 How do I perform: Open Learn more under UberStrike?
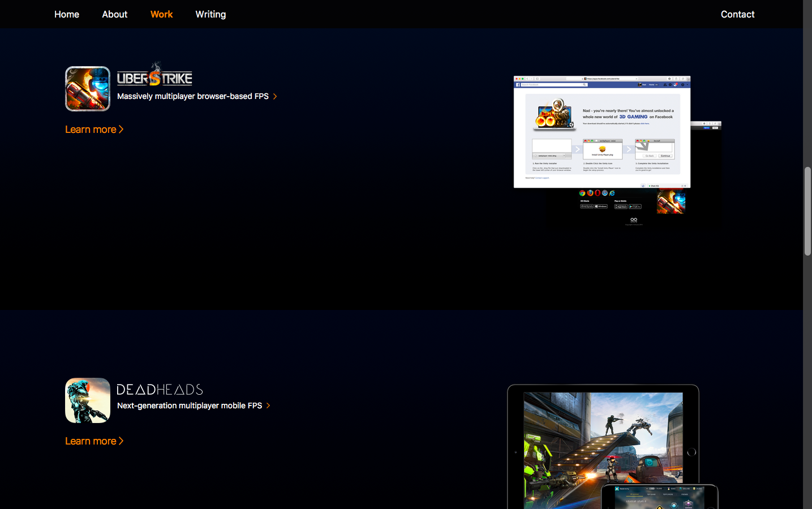pyautogui.click(x=94, y=130)
